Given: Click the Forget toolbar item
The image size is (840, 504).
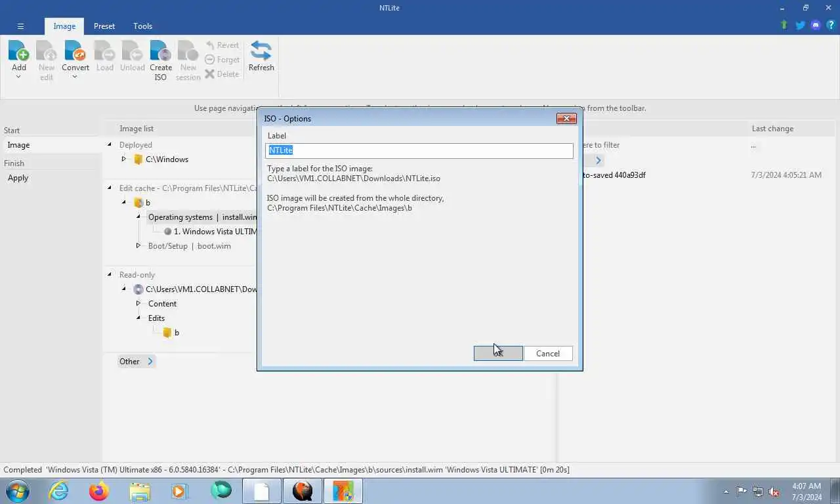Looking at the screenshot, I should (222, 60).
